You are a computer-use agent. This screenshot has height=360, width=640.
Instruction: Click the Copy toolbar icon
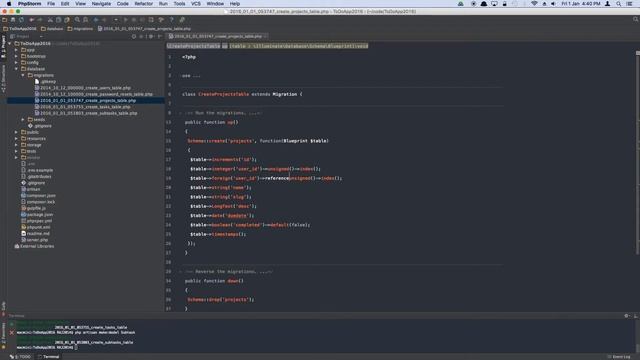[x=58, y=20]
